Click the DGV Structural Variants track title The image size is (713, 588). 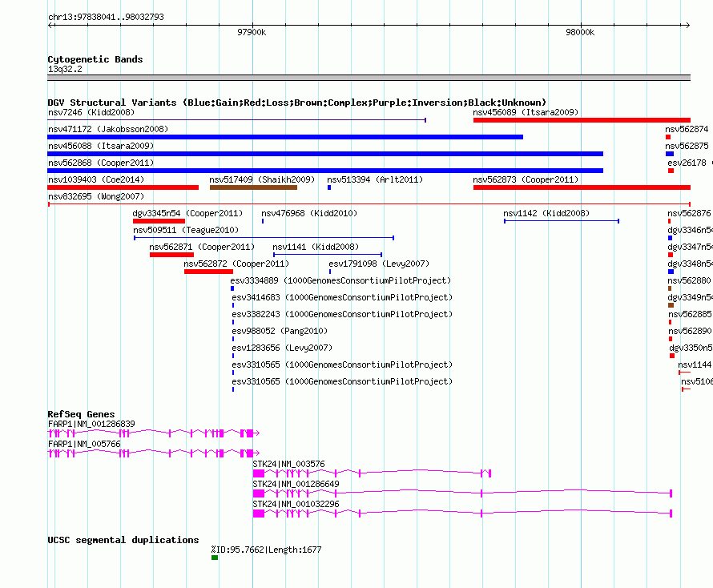pyautogui.click(x=296, y=103)
